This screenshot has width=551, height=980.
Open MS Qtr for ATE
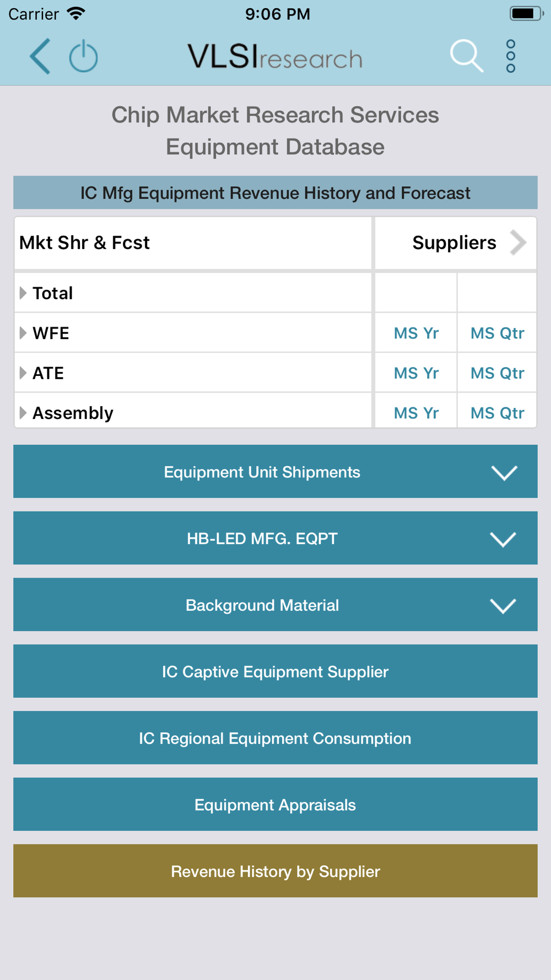[497, 373]
